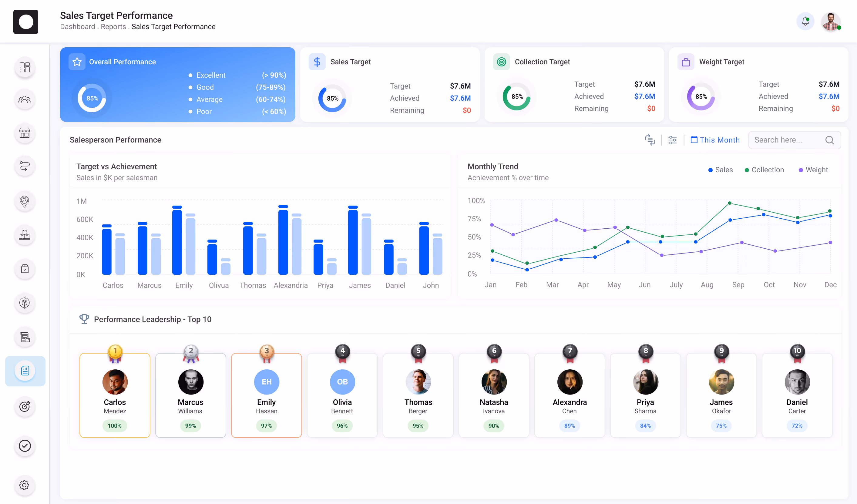Click the black app logo

click(26, 22)
